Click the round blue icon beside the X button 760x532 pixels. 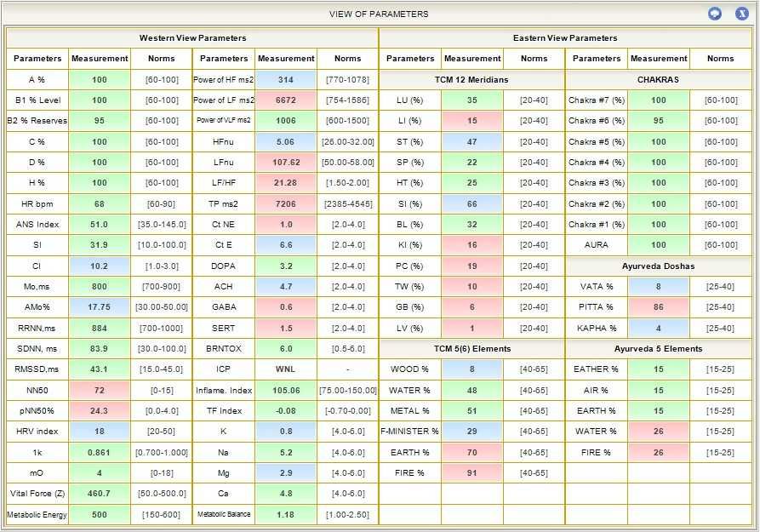(x=714, y=14)
